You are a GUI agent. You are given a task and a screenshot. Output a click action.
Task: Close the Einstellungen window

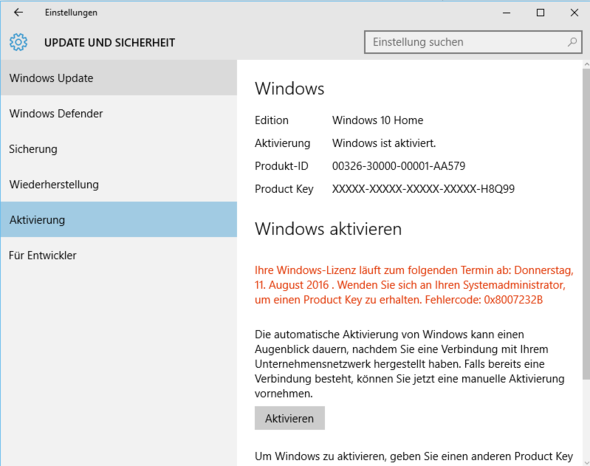pos(574,12)
